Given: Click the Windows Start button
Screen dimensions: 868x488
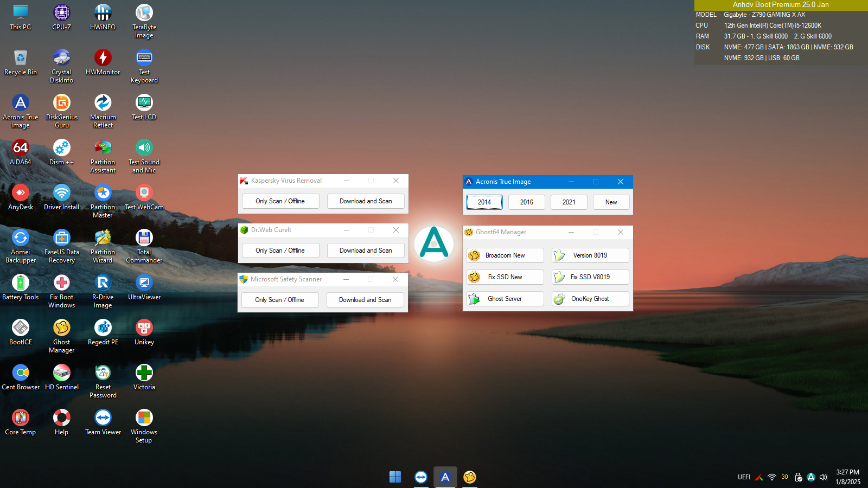Looking at the screenshot, I should pyautogui.click(x=395, y=477).
